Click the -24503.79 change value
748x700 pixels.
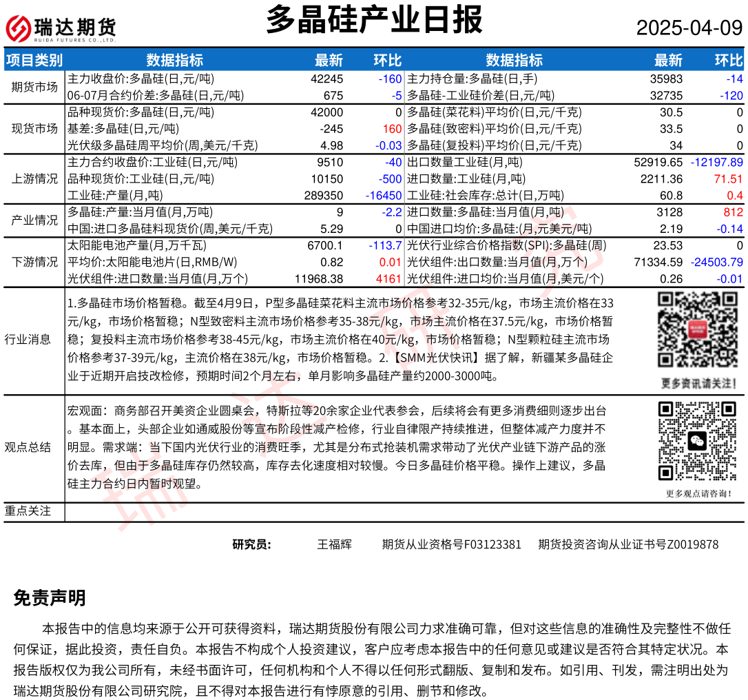pyautogui.click(x=717, y=262)
